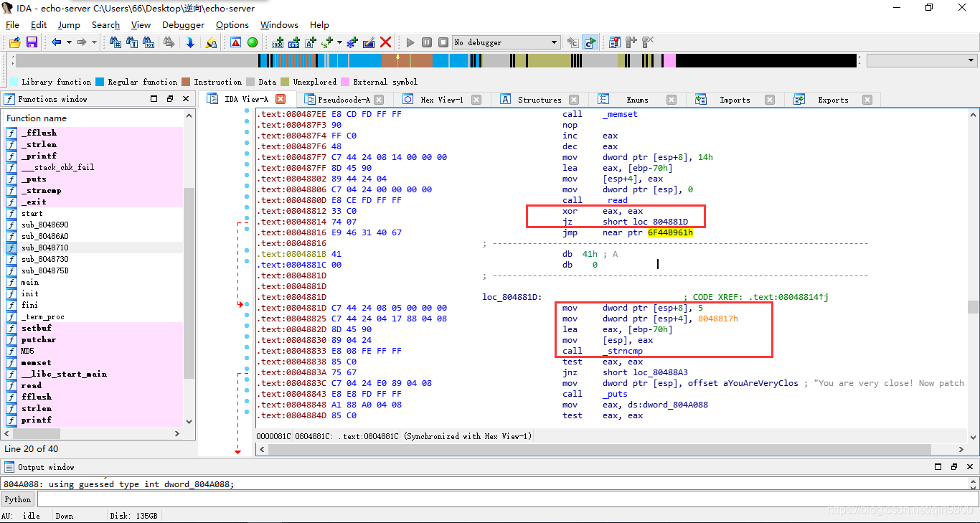
Task: Click the breakpoint list toolbar icon
Action: [x=615, y=42]
